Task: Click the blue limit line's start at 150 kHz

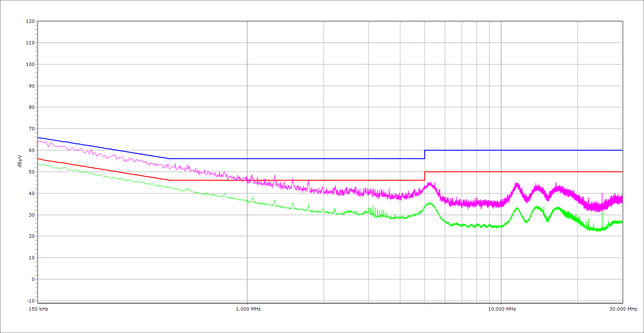Action: tap(38, 138)
